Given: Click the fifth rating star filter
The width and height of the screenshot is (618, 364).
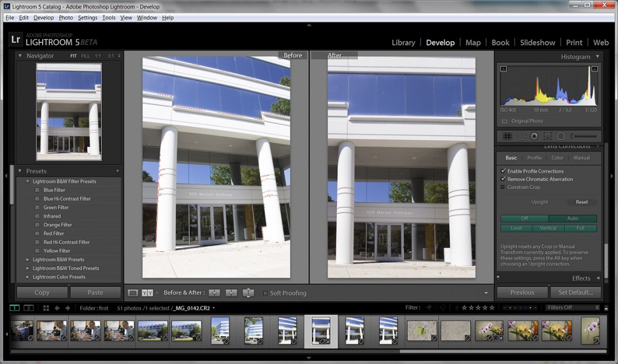Looking at the screenshot, I should tap(492, 308).
